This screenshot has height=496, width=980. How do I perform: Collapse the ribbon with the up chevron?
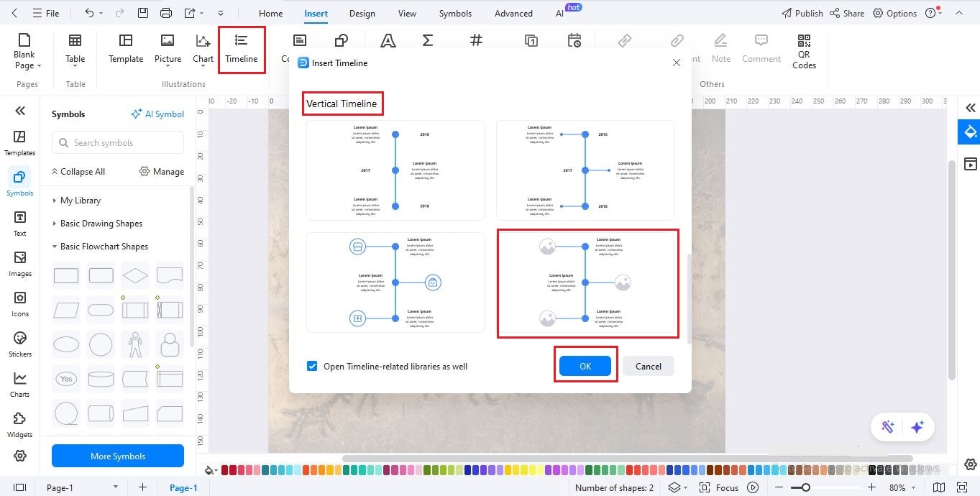(x=958, y=13)
